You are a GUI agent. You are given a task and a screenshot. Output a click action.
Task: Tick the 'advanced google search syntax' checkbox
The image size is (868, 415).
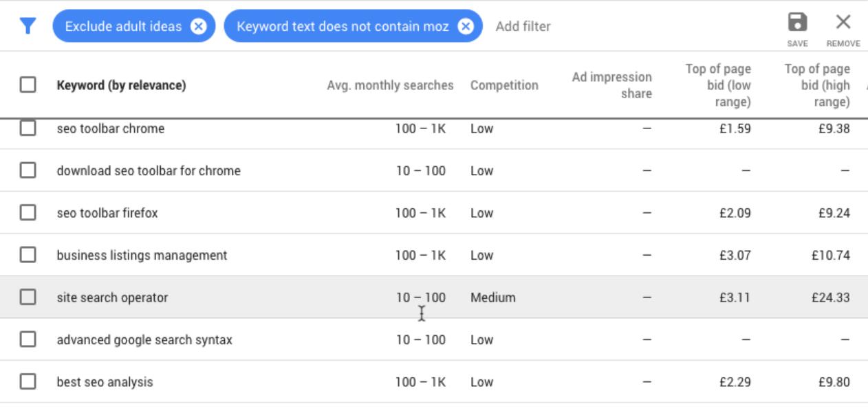coord(28,339)
